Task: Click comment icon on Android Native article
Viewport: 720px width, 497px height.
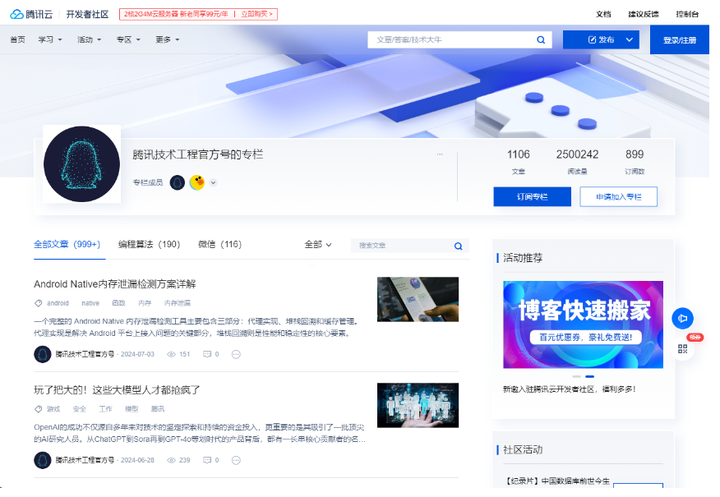Action: [207, 354]
